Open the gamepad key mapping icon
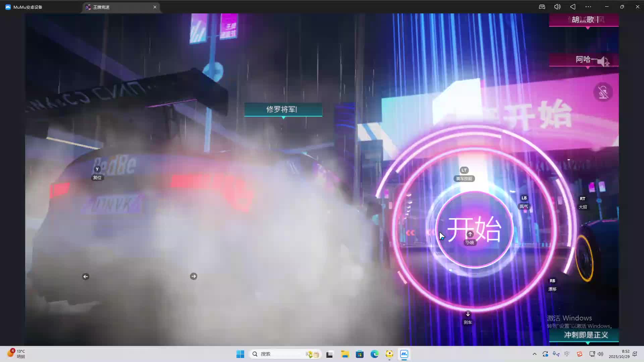Image resolution: width=644 pixels, height=362 pixels. 542,7
